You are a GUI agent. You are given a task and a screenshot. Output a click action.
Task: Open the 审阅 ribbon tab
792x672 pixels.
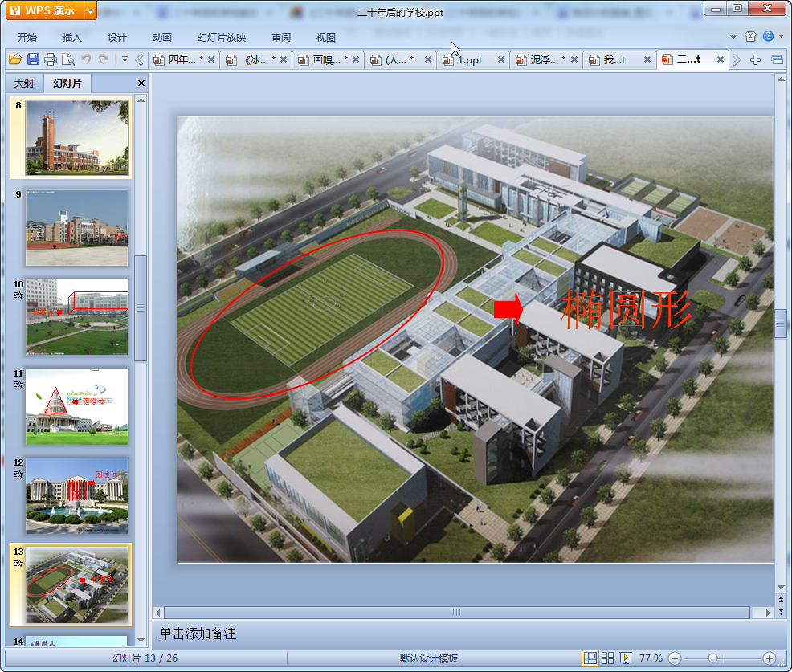281,38
